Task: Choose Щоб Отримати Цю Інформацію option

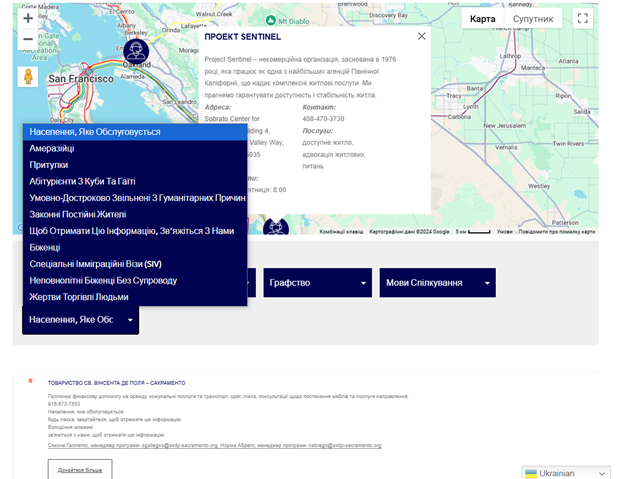Action: pos(135,231)
